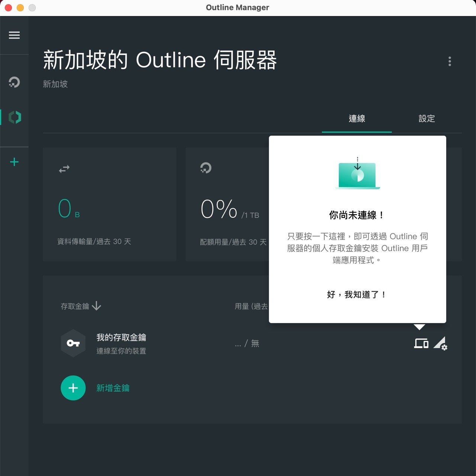Click the data transfer arrows icon

tap(64, 169)
